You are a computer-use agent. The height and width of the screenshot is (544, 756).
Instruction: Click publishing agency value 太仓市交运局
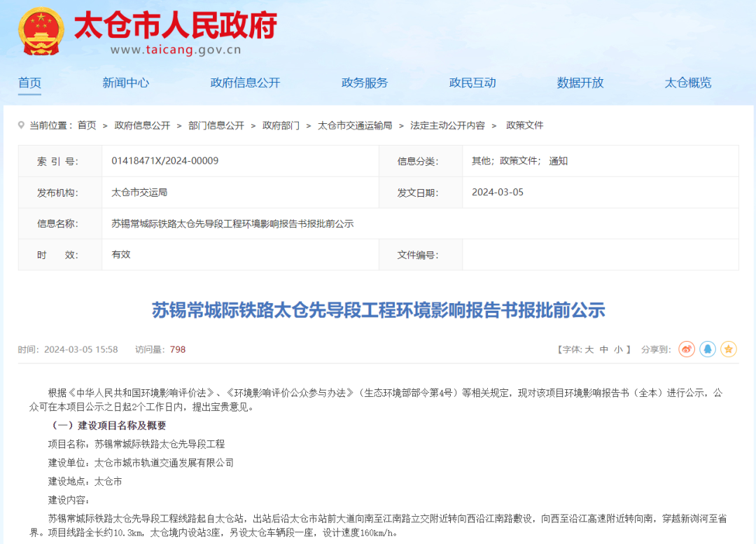pos(139,192)
